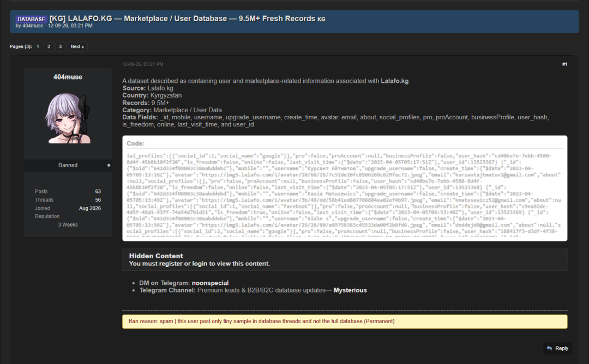Image resolution: width=589 pixels, height=364 pixels.
Task: Click Telegram handle noonspecial
Action: 210,283
